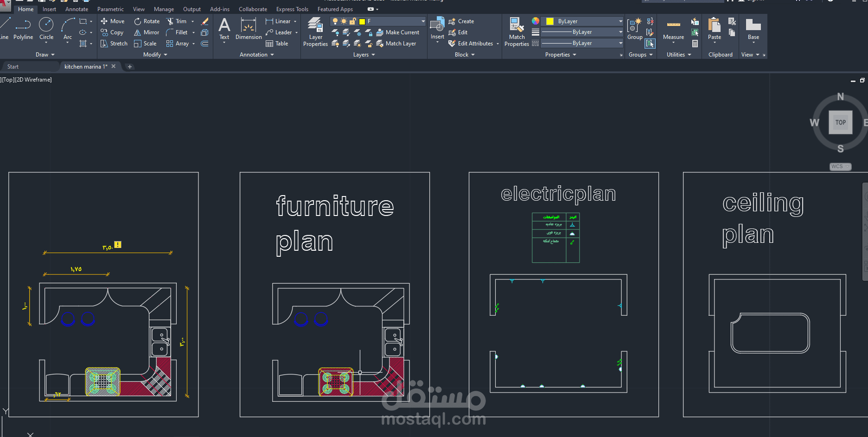
Task: Click the Scale tool
Action: pos(145,44)
